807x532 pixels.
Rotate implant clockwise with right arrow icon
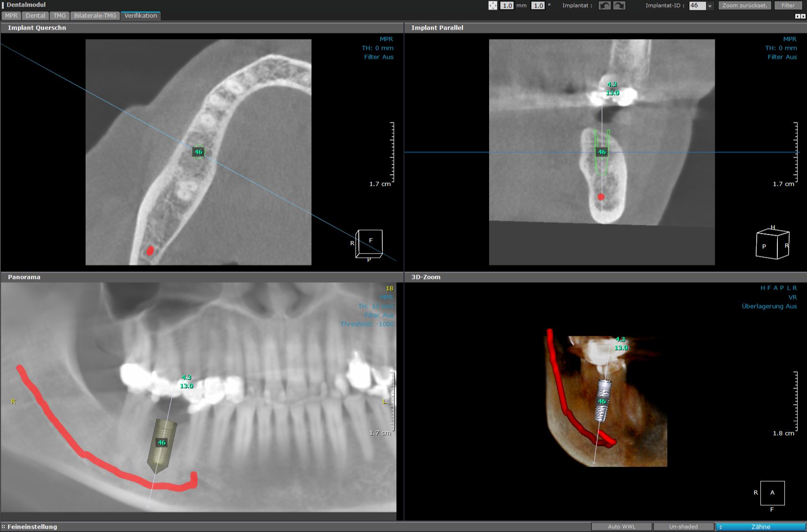[619, 6]
